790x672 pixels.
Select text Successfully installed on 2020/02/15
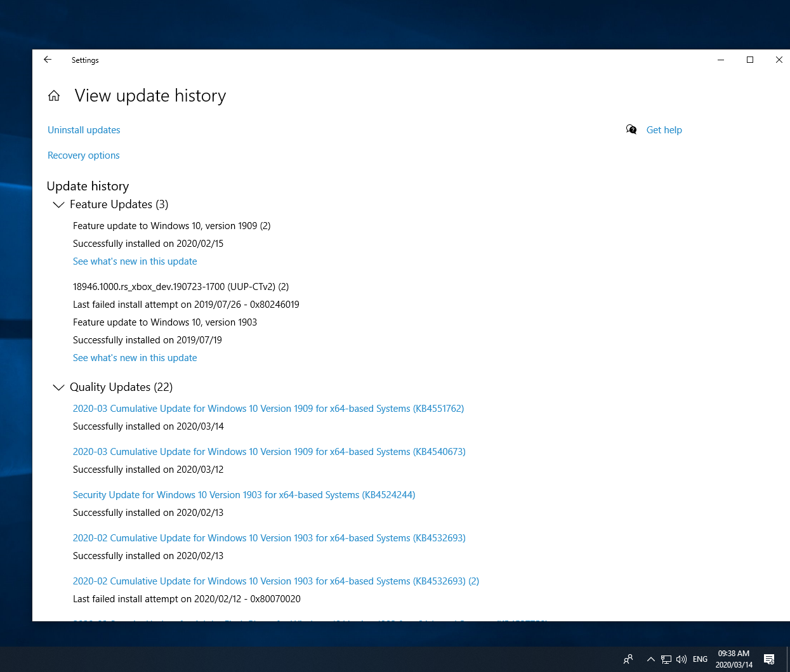click(x=148, y=244)
